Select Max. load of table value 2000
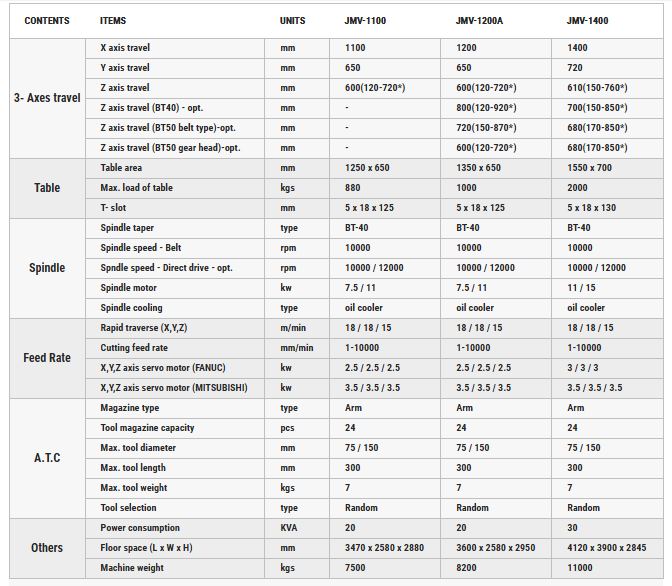 tap(577, 188)
